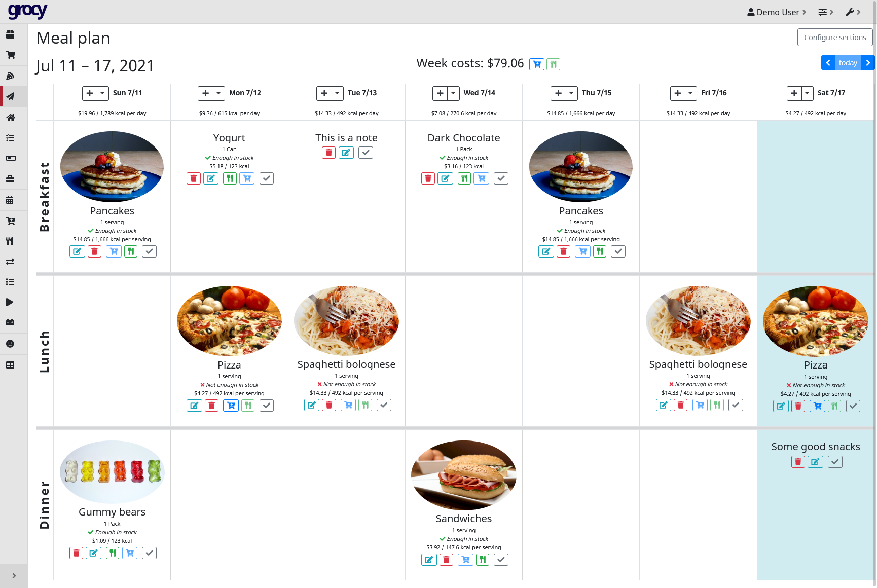Jump to today in the calendar
This screenshot has width=877, height=588.
point(848,63)
